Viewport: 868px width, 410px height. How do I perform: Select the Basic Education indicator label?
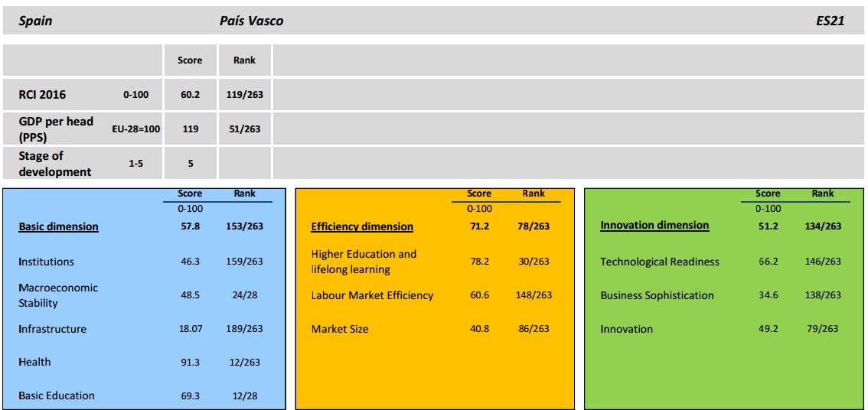click(x=57, y=395)
